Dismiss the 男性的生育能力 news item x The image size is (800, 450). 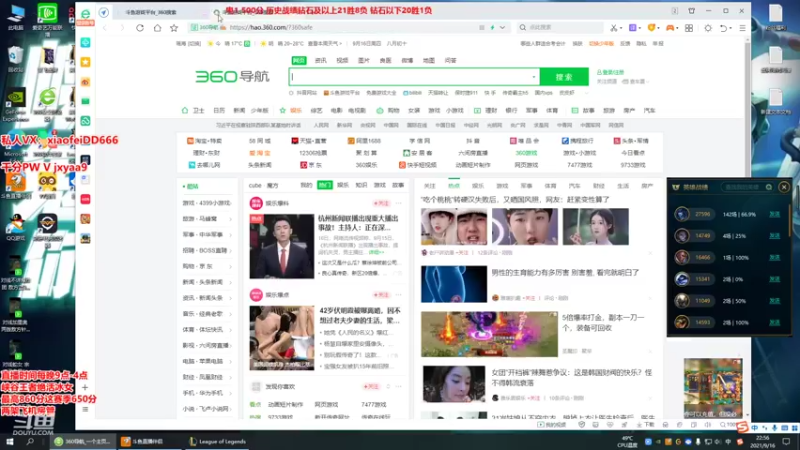[x=650, y=298]
